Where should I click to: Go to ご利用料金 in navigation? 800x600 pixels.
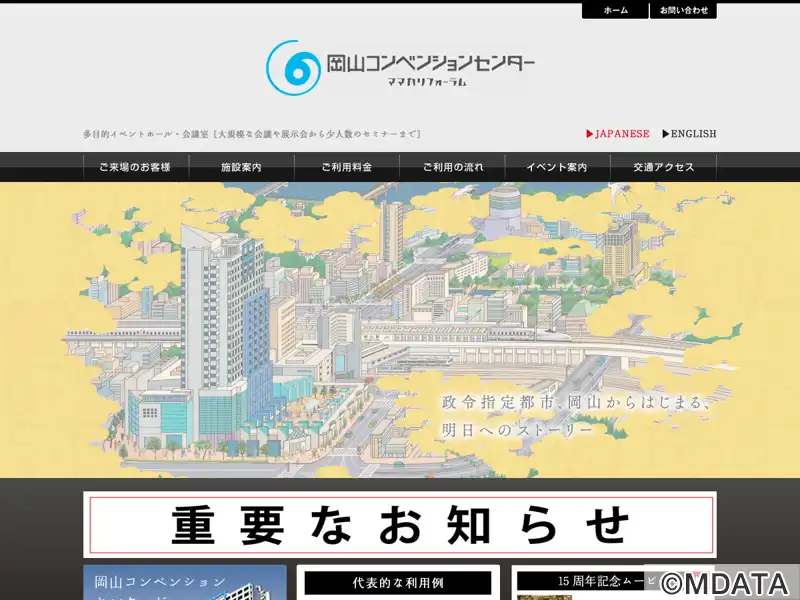347,167
